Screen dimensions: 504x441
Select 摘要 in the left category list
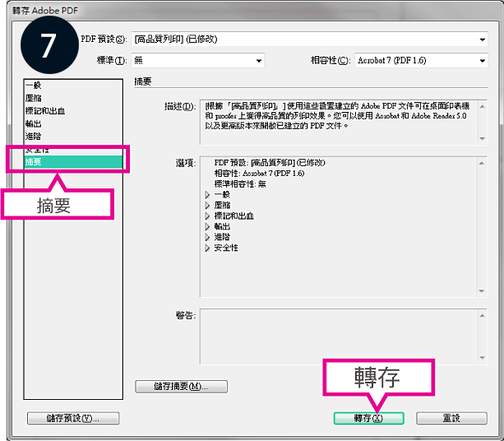(73, 161)
